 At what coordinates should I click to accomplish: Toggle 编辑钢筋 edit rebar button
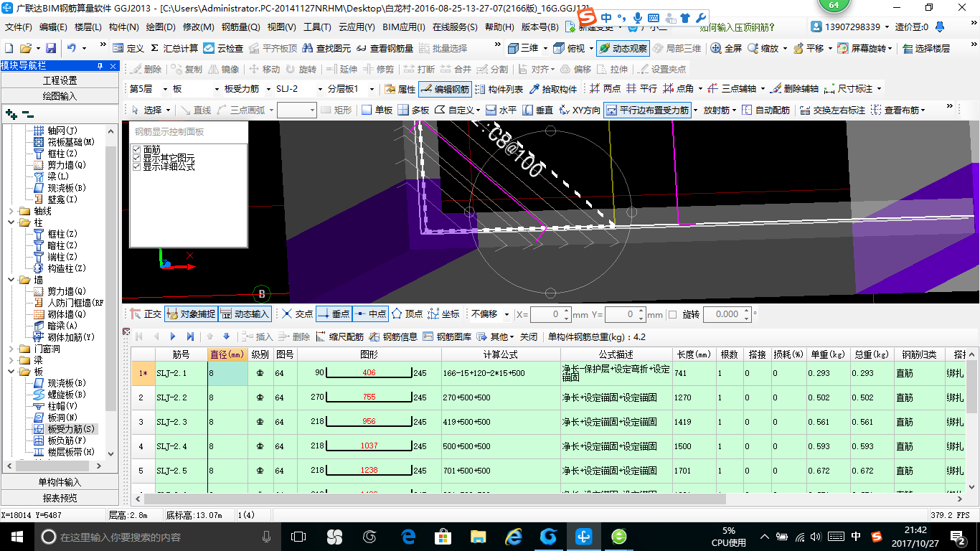tap(445, 89)
